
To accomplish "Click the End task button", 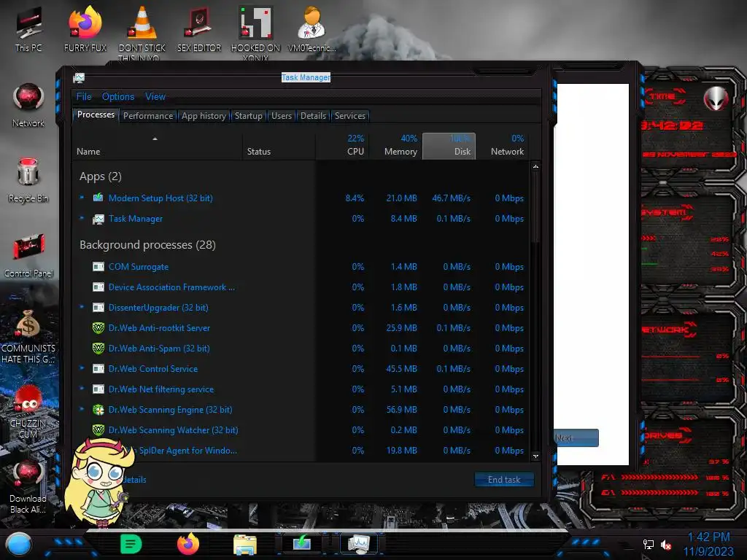I will pos(504,480).
